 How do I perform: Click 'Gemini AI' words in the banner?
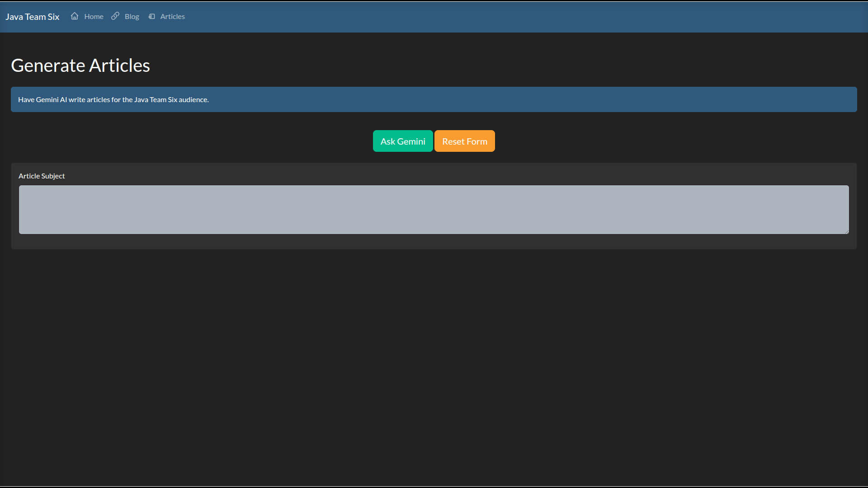coord(51,99)
